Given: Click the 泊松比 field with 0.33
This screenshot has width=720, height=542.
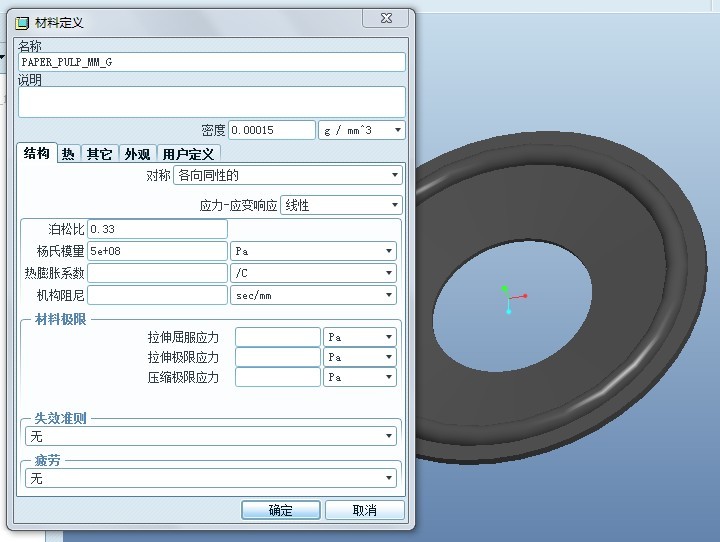Looking at the screenshot, I should point(158,229).
